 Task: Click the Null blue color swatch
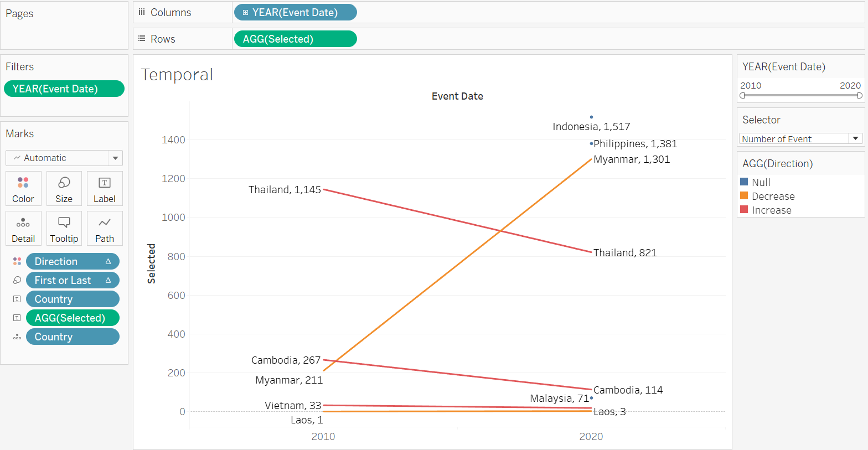point(744,182)
